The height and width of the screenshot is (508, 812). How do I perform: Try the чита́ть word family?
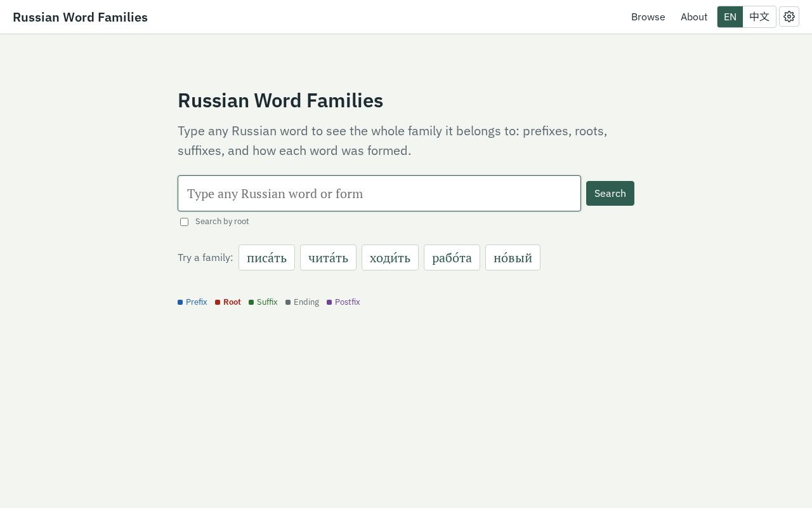coord(328,257)
